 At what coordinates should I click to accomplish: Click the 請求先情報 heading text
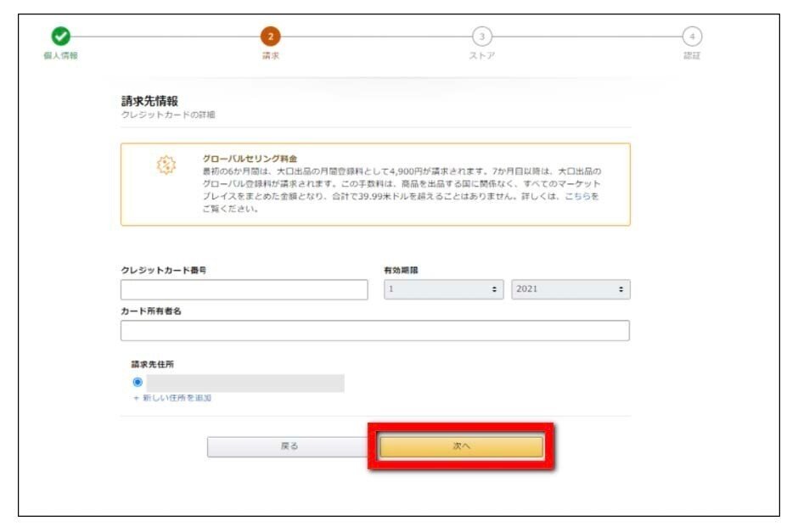tap(149, 101)
